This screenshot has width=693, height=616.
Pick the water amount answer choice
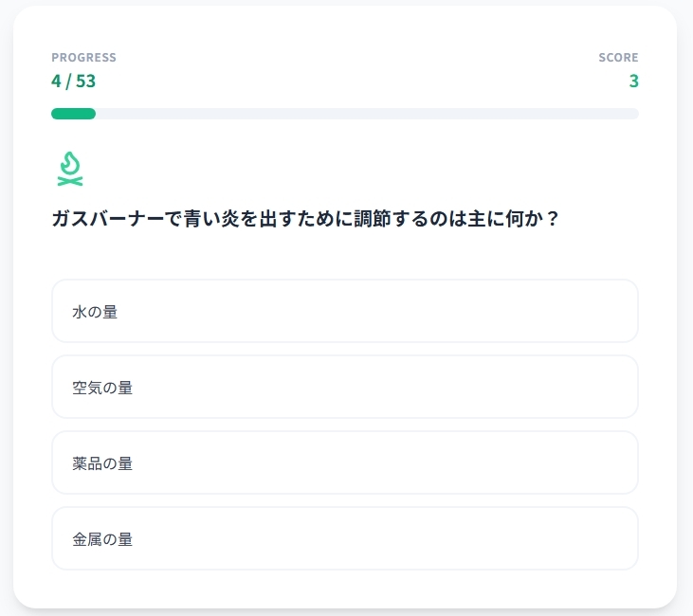coord(344,311)
